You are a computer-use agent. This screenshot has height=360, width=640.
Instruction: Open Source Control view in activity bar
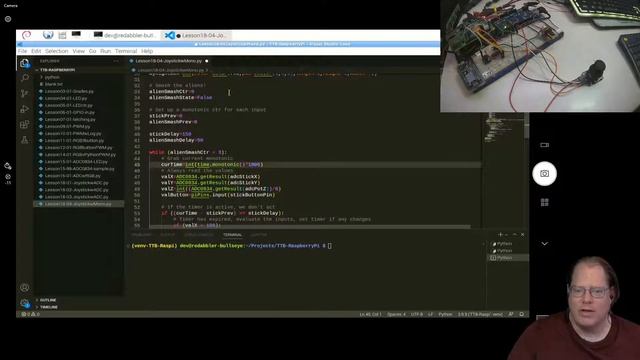24,93
